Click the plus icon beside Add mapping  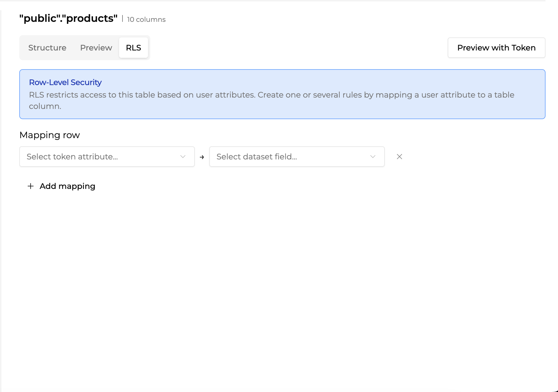[x=31, y=186]
